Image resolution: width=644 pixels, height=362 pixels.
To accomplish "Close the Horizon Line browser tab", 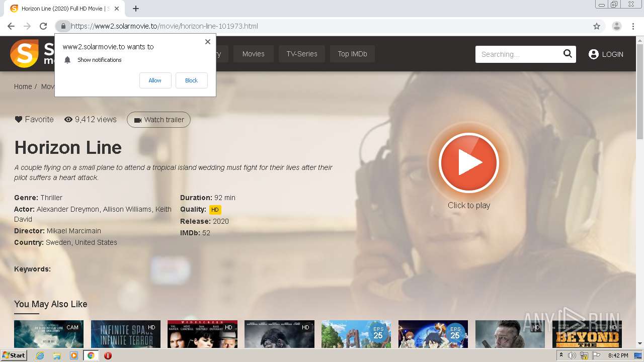I will pos(117,9).
